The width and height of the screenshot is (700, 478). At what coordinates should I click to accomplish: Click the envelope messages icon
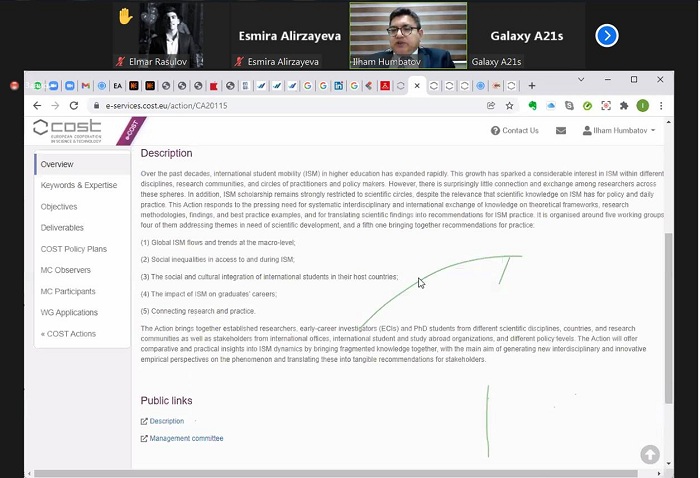(561, 131)
